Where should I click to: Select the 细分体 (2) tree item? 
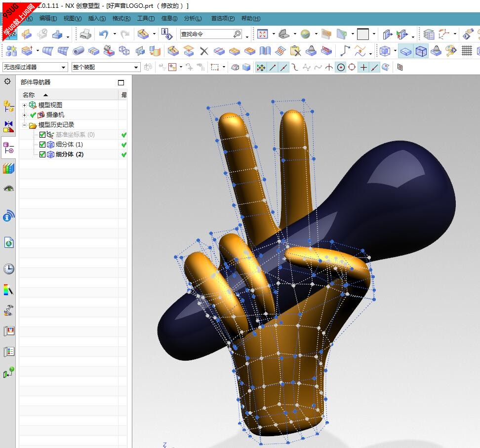(70, 154)
